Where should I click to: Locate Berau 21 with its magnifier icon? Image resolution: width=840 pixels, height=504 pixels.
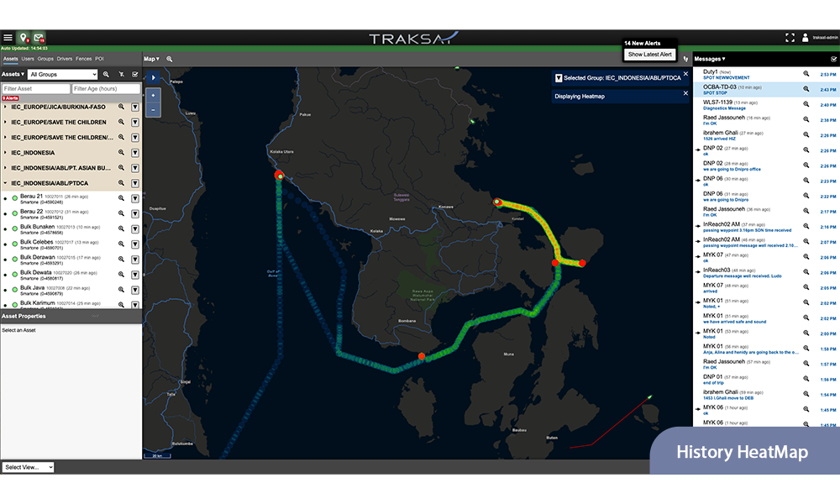pos(121,198)
